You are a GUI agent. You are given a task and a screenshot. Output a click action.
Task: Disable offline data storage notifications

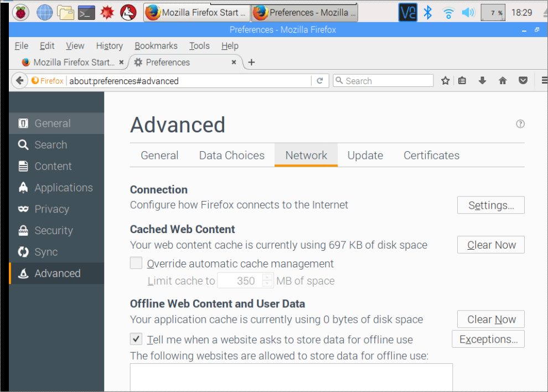click(136, 339)
